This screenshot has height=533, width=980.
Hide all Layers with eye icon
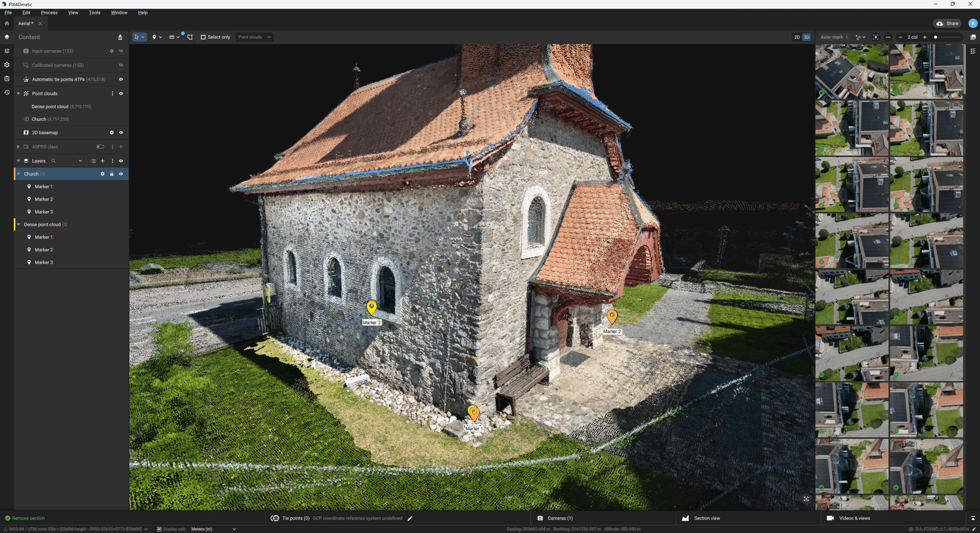[121, 161]
